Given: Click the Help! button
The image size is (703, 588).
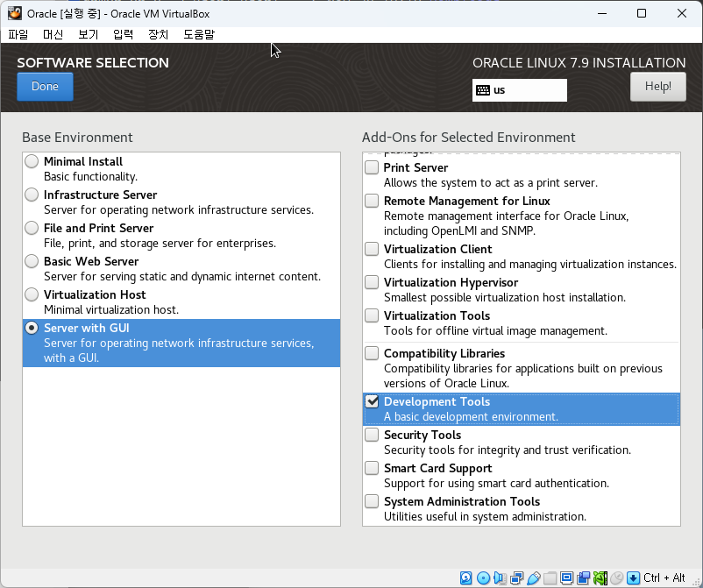Looking at the screenshot, I should [657, 87].
